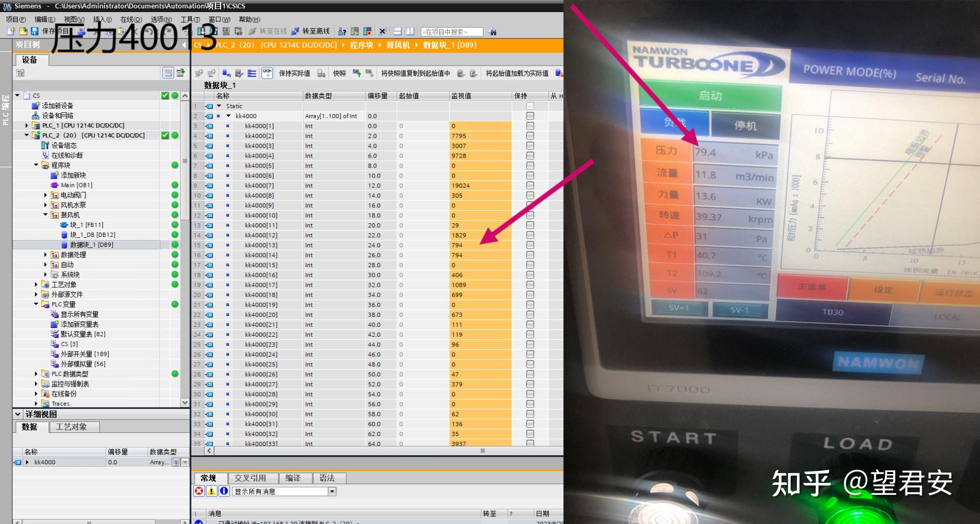Check the 保持 checkbox for kk4000[14]
Viewport: 980px width, 524px height.
[x=530, y=255]
